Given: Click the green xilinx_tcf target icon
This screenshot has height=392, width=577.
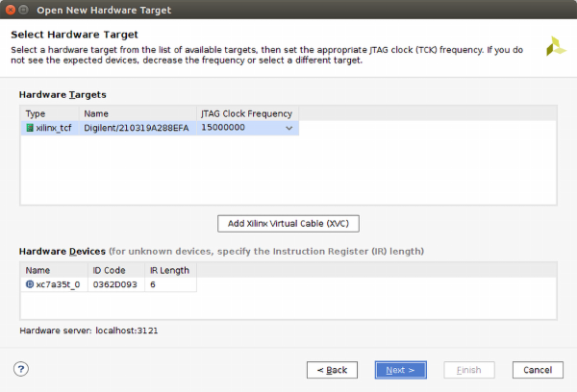Looking at the screenshot, I should pyautogui.click(x=30, y=128).
